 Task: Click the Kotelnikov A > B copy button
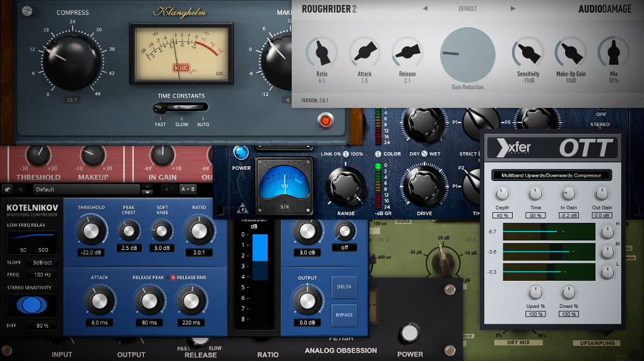[x=188, y=189]
